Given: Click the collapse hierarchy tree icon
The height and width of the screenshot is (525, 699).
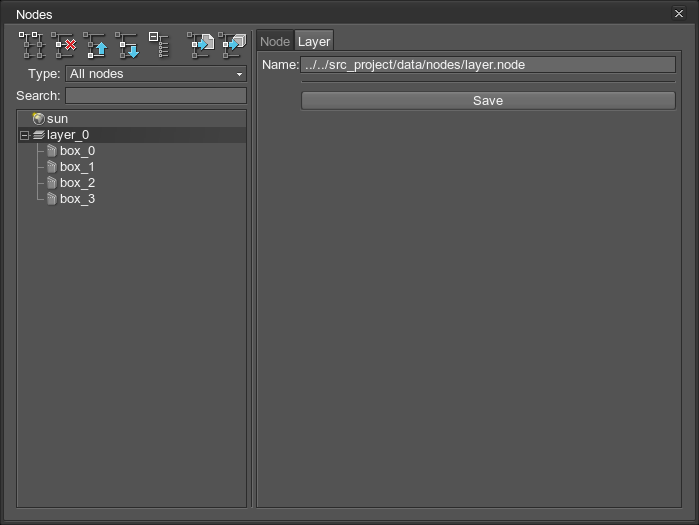Looking at the screenshot, I should click(x=159, y=45).
